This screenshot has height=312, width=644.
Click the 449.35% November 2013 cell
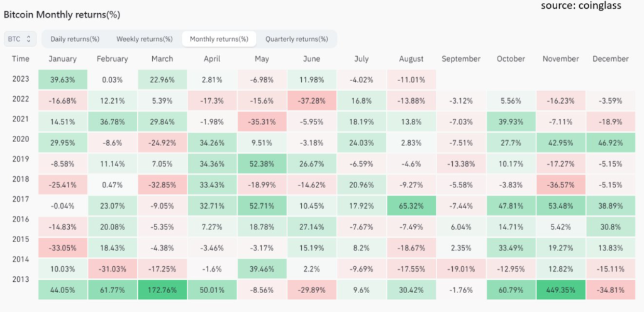560,291
